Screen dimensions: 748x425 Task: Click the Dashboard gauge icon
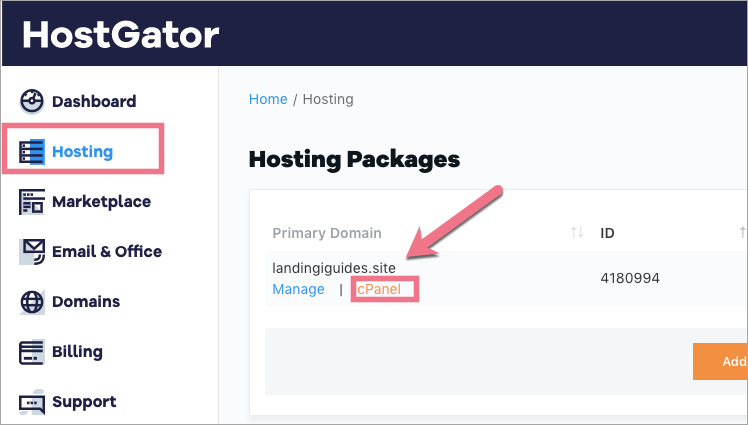(x=32, y=101)
